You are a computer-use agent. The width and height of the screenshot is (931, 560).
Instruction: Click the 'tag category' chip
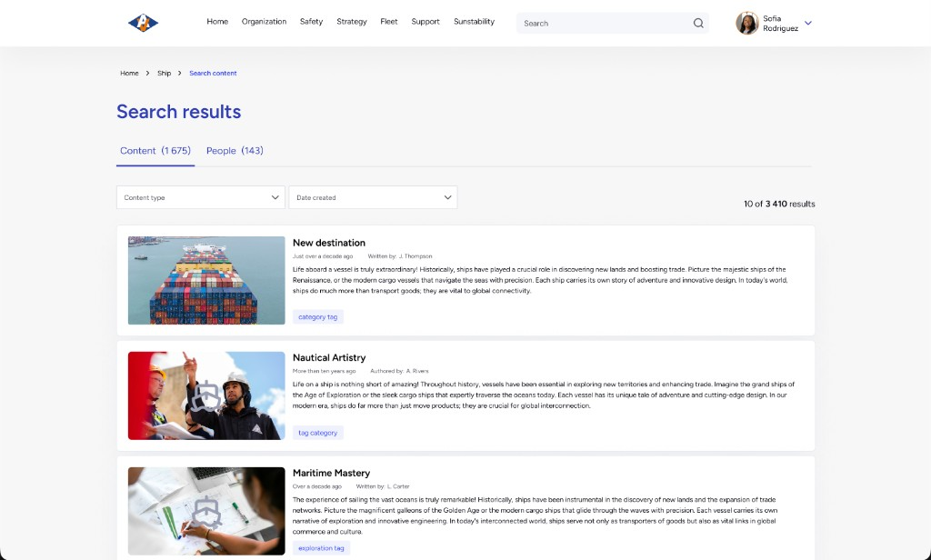[x=317, y=433]
